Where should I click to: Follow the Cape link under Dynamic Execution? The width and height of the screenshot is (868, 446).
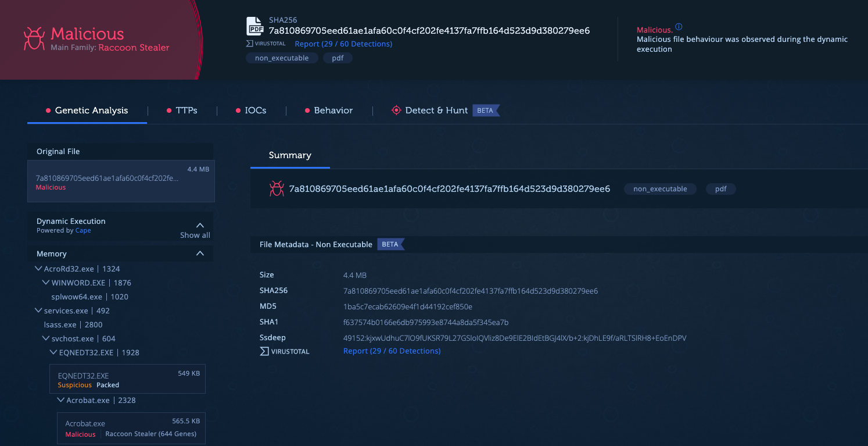coord(83,230)
